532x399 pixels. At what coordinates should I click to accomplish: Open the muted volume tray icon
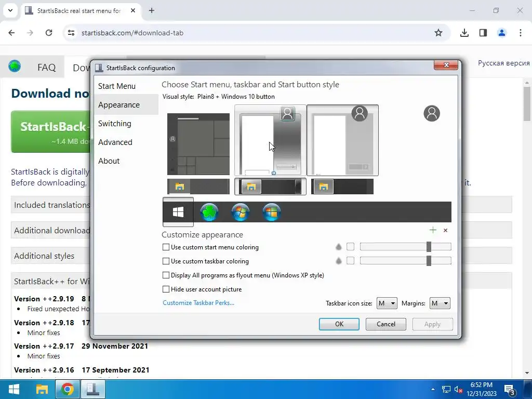(458, 390)
